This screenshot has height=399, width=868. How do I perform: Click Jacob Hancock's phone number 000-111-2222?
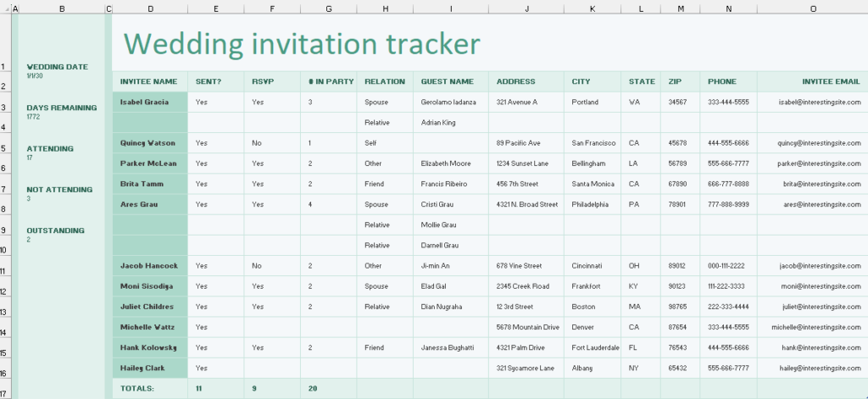point(728,265)
